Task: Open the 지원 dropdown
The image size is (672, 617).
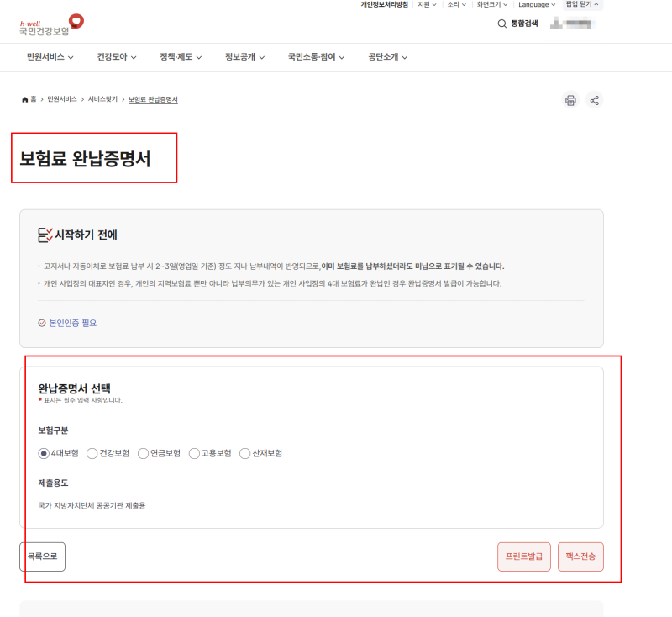Action: coord(427,5)
